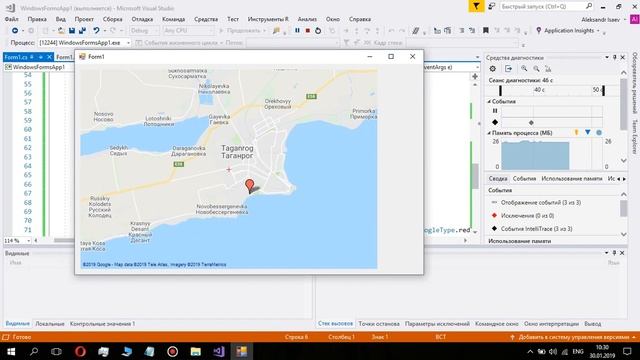The image size is (640, 360).
Task: Open the account avatar badge
Action: [x=635, y=19]
